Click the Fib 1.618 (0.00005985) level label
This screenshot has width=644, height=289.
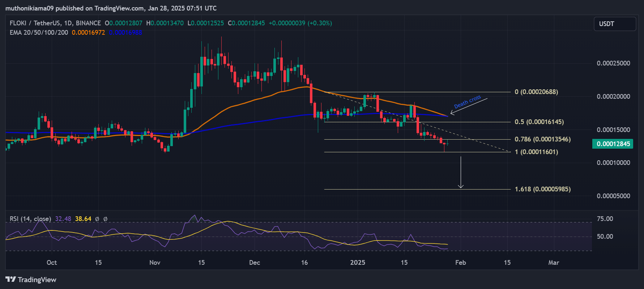coord(542,189)
